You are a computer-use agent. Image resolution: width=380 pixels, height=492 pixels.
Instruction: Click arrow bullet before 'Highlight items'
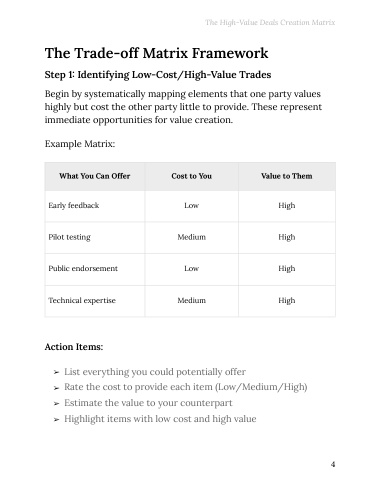[x=56, y=420]
